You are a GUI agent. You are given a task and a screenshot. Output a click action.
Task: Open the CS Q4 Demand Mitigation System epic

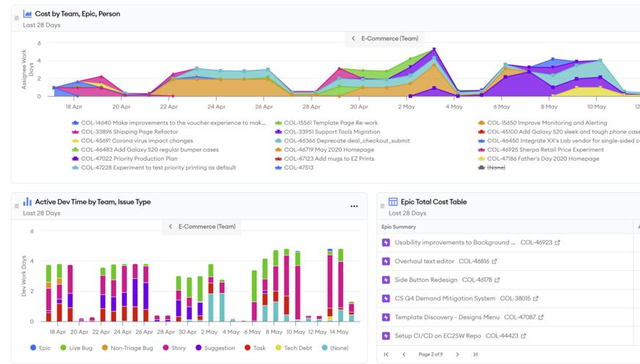point(445,299)
